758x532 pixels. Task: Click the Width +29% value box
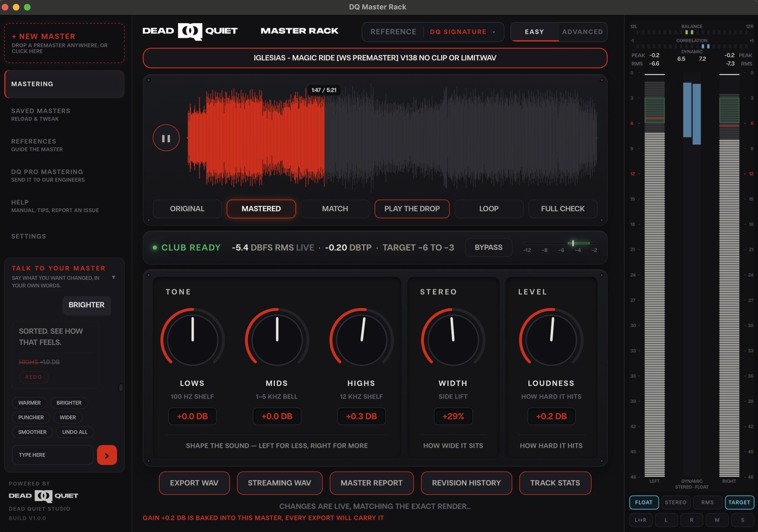(453, 417)
